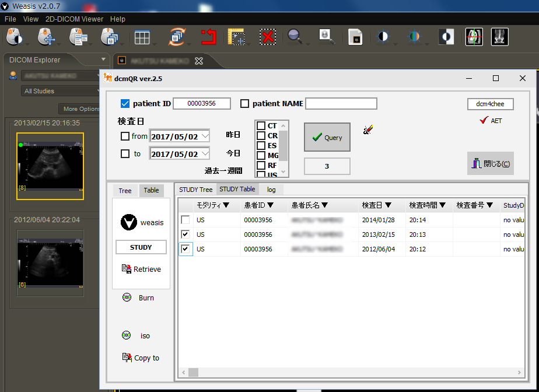Check the ES modality checkbox
Screen dimensions: 539x392
261,145
